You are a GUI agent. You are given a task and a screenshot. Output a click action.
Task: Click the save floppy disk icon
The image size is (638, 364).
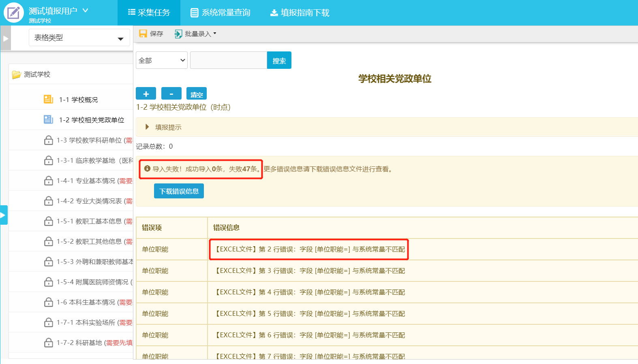143,34
